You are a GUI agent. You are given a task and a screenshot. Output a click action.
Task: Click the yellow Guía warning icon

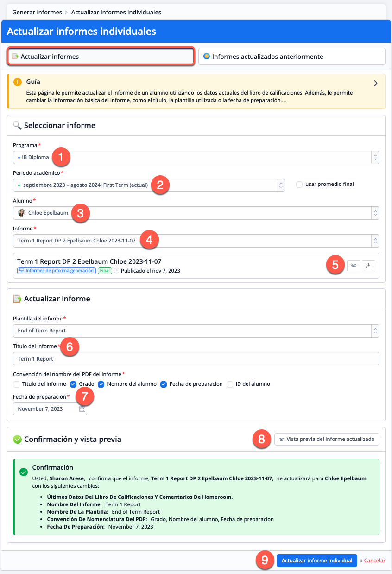[x=18, y=82]
